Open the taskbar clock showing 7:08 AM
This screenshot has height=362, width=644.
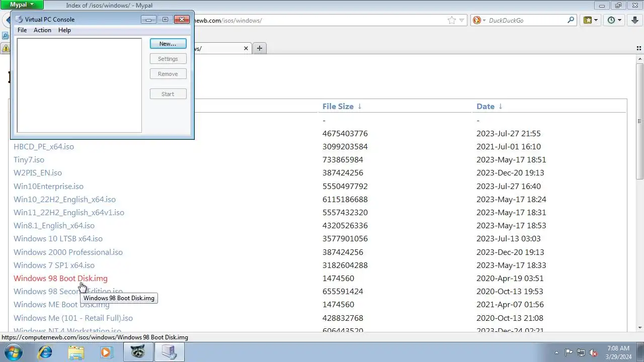point(618,352)
